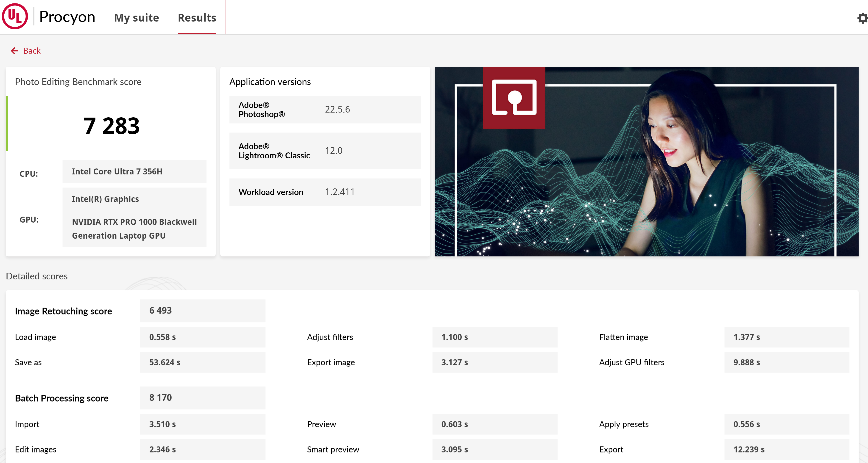Click the Preview value 0.603 s

pos(495,424)
